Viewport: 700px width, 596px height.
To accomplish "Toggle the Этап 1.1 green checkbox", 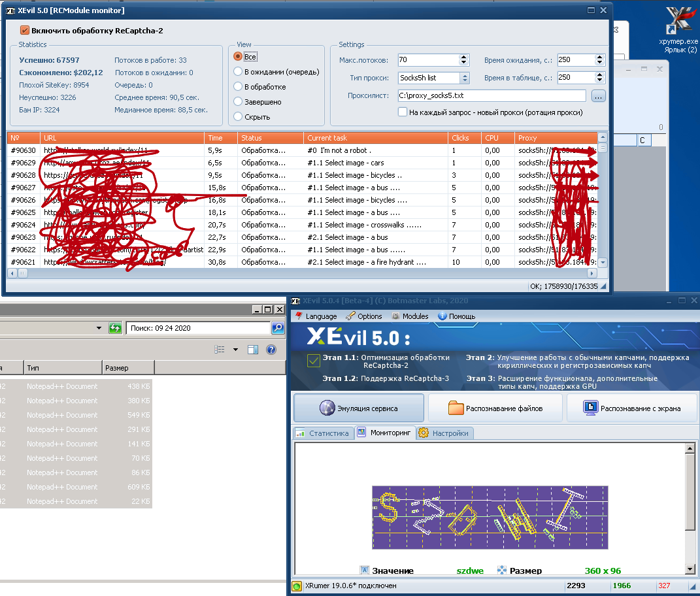I will pyautogui.click(x=314, y=361).
